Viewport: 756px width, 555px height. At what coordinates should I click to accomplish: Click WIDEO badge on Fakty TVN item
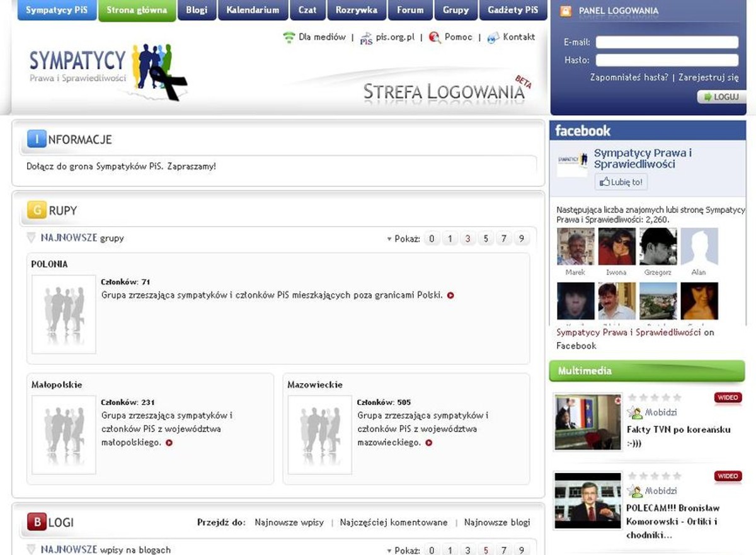point(728,398)
